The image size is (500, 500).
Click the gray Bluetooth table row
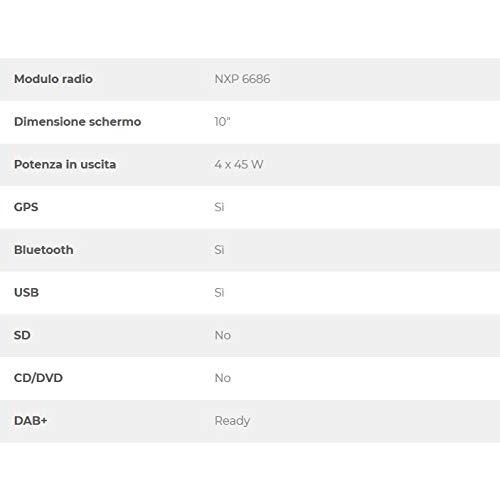tap(250, 250)
